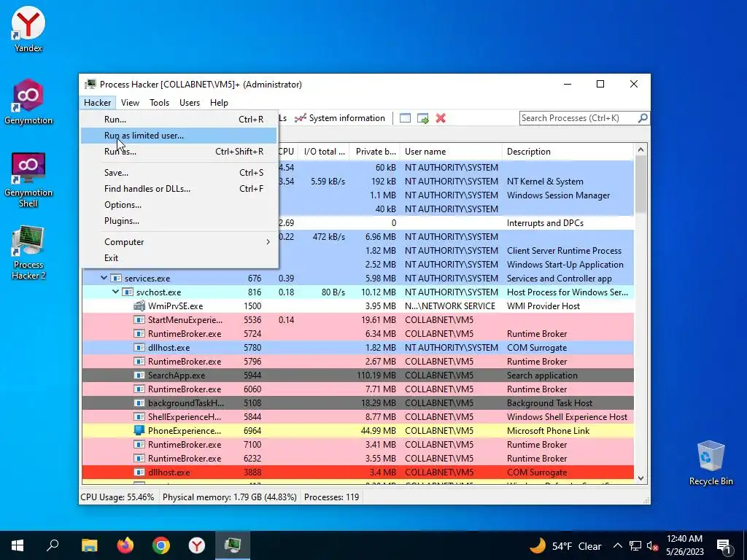Viewport: 747px width, 560px height.
Task: Click the red X terminate toolbar icon
Action: [441, 118]
